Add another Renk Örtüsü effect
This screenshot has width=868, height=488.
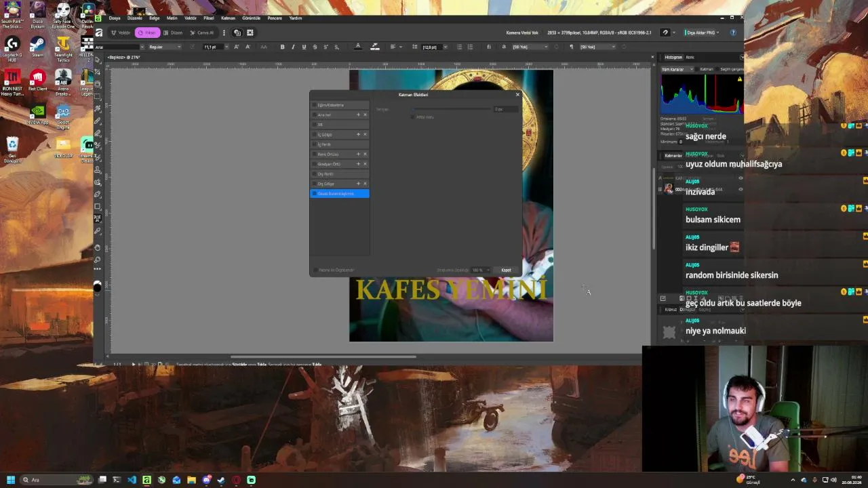coord(358,154)
